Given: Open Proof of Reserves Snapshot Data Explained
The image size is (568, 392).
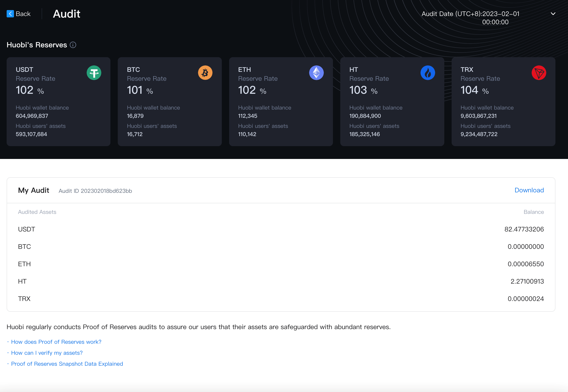Looking at the screenshot, I should pos(67,364).
